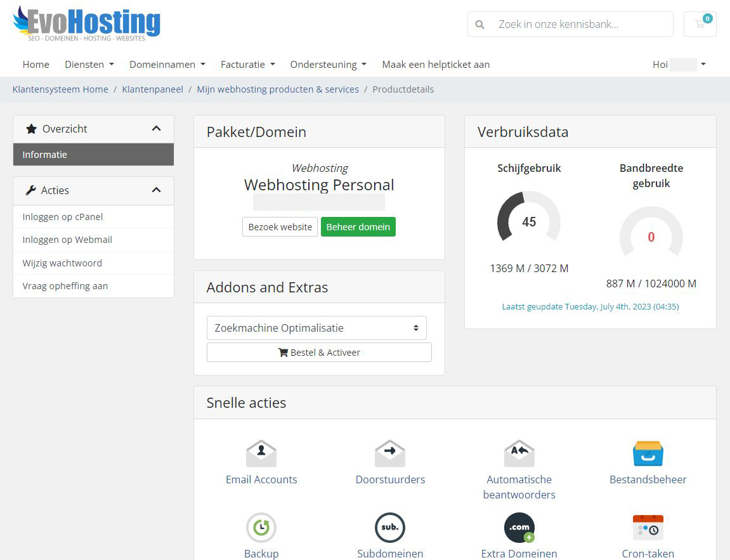Open the Zoekmachine Optimalisatie dropdown
730x560 pixels.
click(x=316, y=328)
